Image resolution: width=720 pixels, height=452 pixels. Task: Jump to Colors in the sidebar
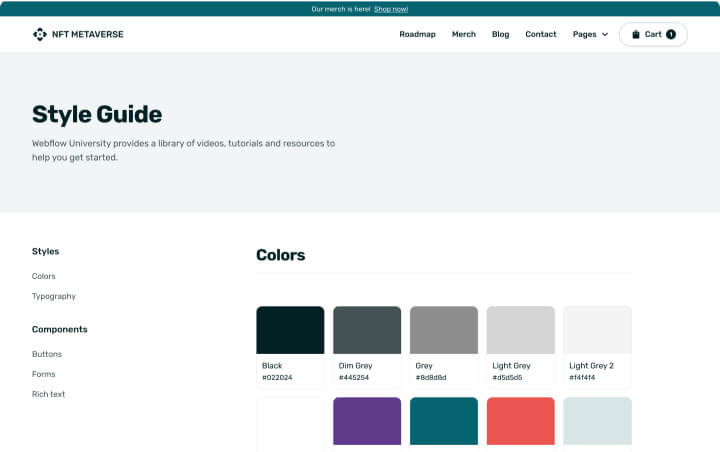click(44, 276)
